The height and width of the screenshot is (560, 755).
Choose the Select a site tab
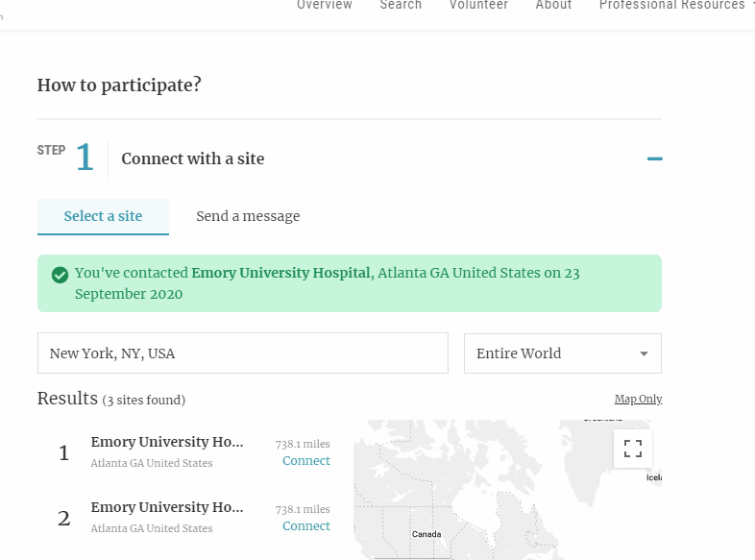coord(103,216)
